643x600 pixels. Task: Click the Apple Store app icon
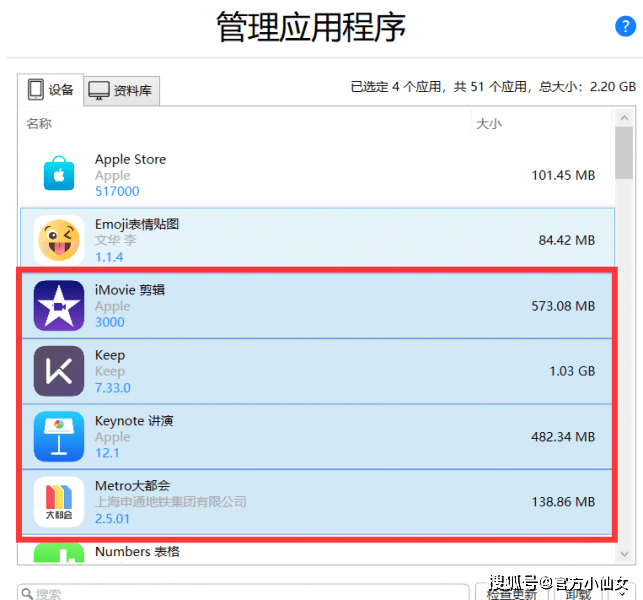[59, 173]
